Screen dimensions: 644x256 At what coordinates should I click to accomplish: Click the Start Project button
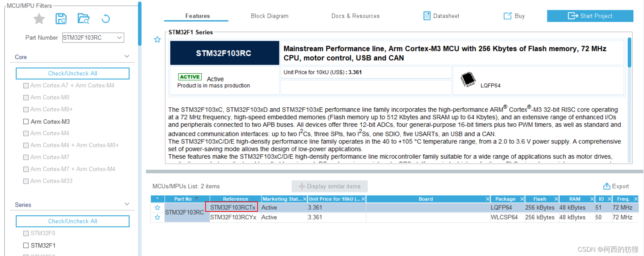click(x=590, y=16)
